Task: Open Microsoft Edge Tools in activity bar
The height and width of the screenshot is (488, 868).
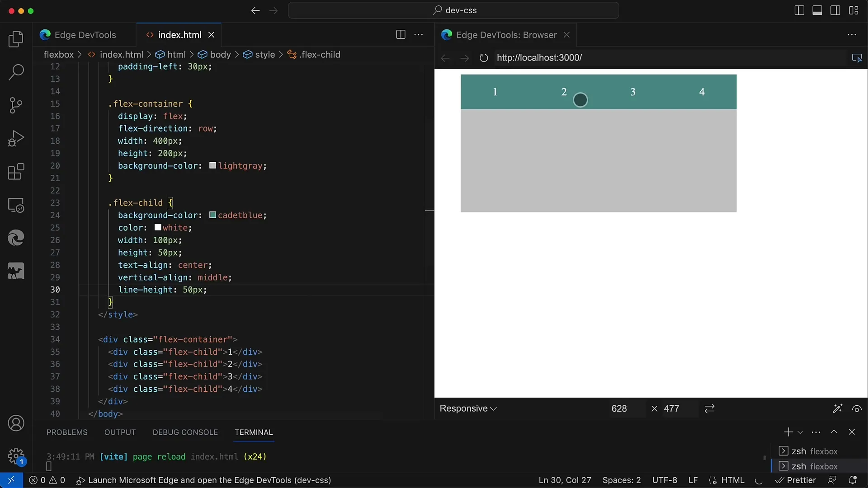Action: click(16, 238)
